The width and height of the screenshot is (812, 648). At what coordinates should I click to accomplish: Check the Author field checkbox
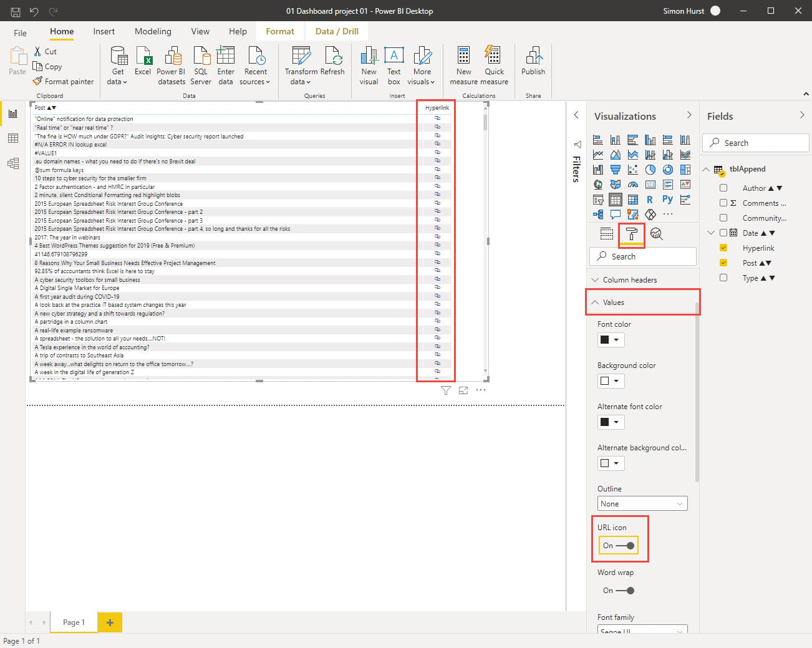723,188
